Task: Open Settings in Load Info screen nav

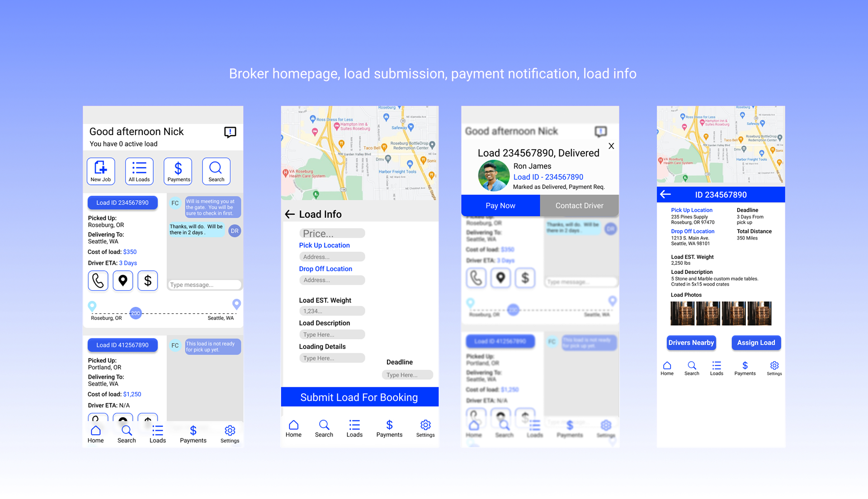Action: click(425, 429)
